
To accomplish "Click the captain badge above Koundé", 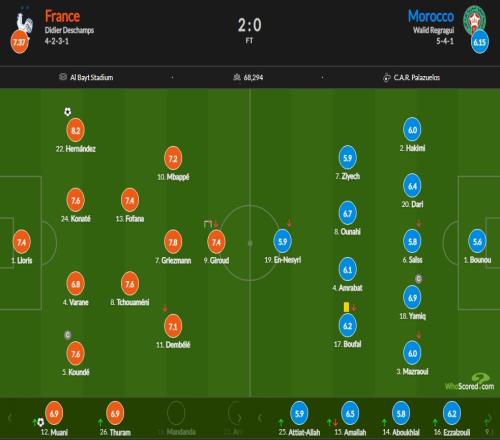I will coord(68,335).
